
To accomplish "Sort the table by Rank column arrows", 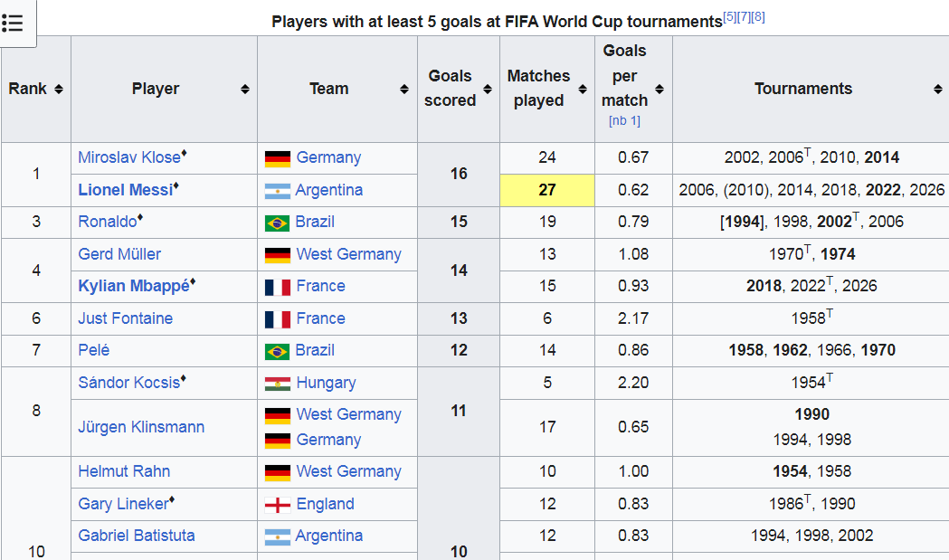I will coord(59,89).
